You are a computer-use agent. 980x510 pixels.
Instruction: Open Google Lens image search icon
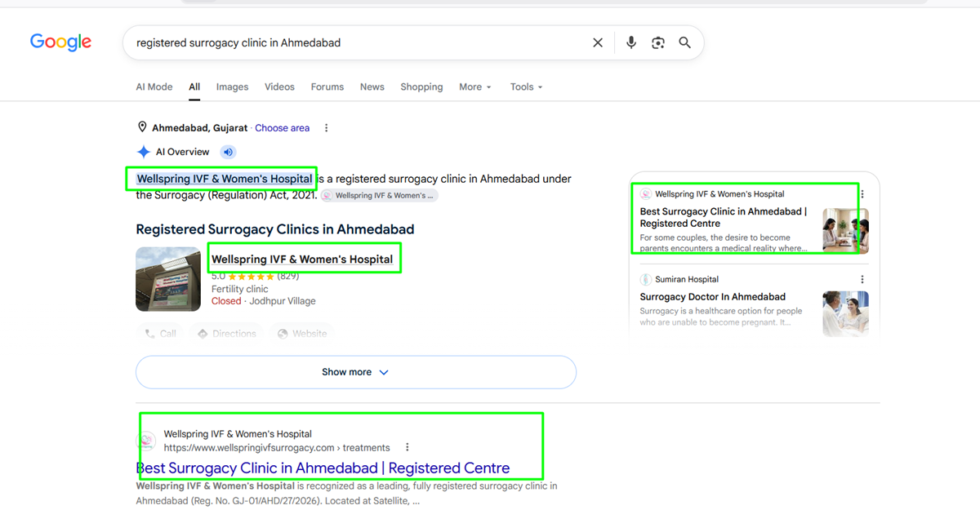point(658,42)
